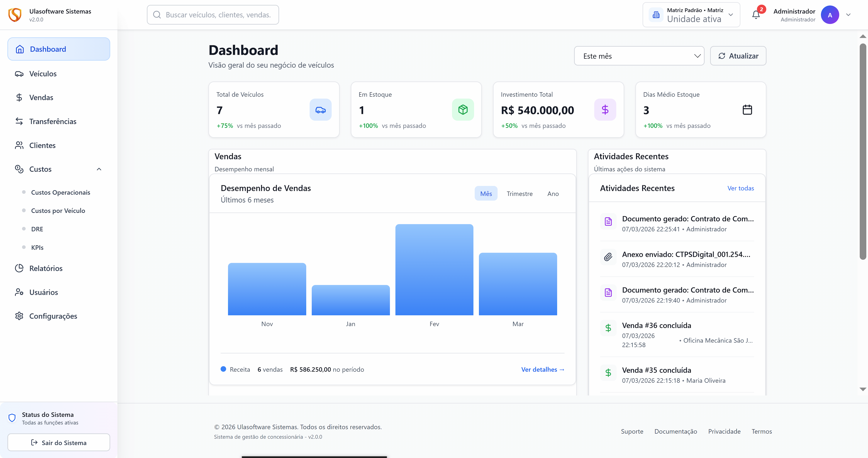868x458 pixels.
Task: Open Ver todas in Atividades Recentes
Action: coord(741,188)
